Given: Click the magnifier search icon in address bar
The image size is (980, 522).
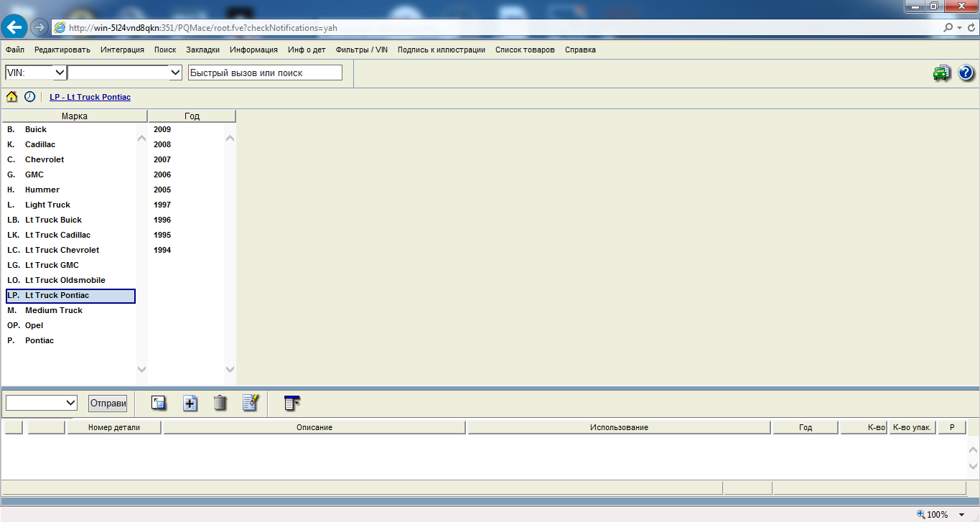Looking at the screenshot, I should (948, 28).
